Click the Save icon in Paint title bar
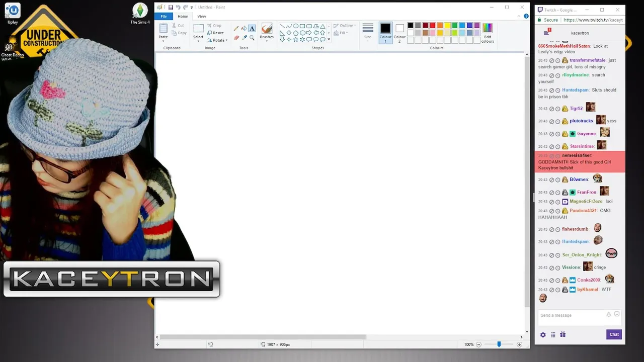 (x=171, y=7)
